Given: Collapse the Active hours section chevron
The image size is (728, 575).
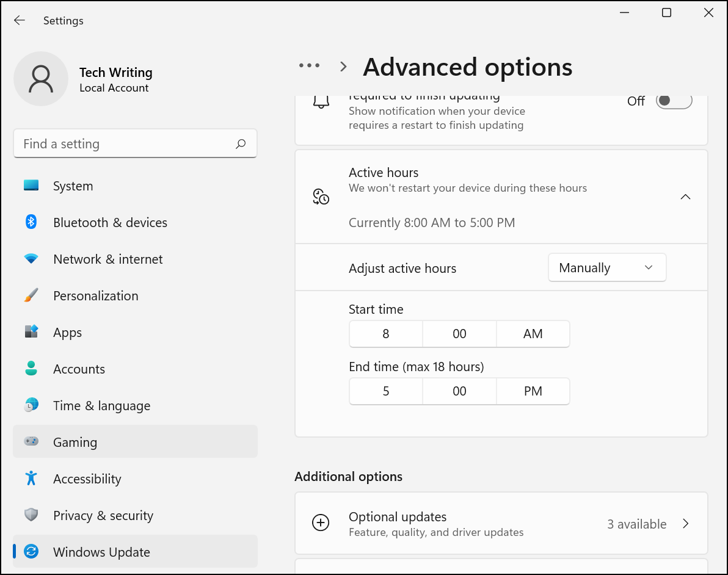Looking at the screenshot, I should pyautogui.click(x=685, y=197).
